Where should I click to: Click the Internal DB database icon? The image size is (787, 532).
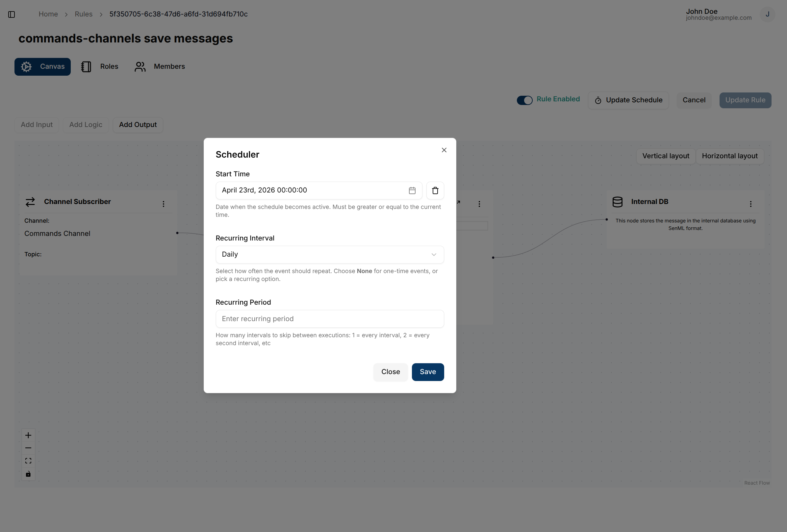pyautogui.click(x=617, y=202)
